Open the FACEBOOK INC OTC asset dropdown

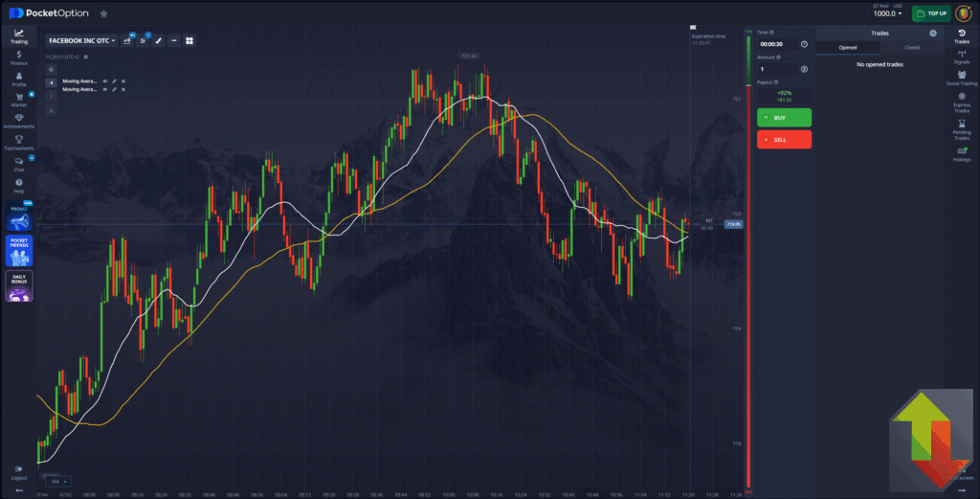82,40
